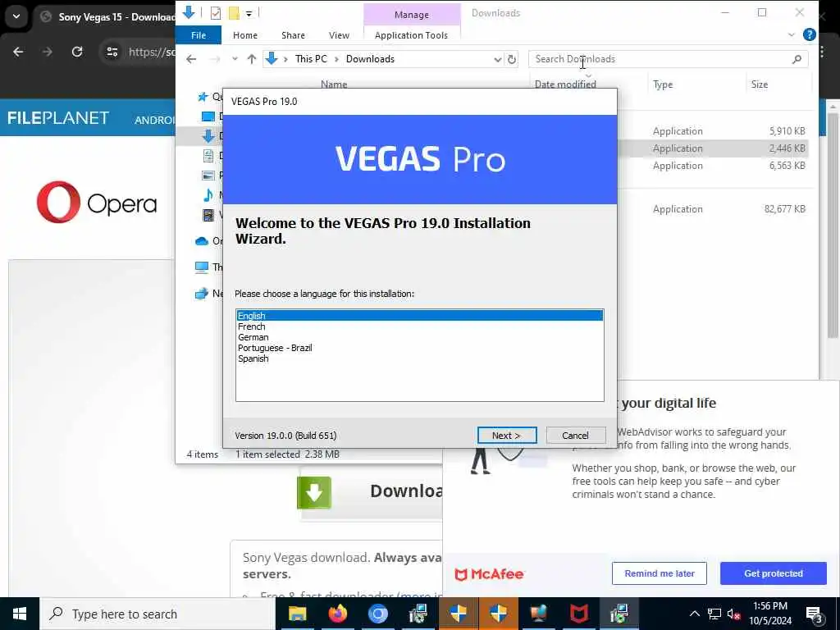This screenshot has width=840, height=630.
Task: Click the muted volume tray icon
Action: click(733, 614)
